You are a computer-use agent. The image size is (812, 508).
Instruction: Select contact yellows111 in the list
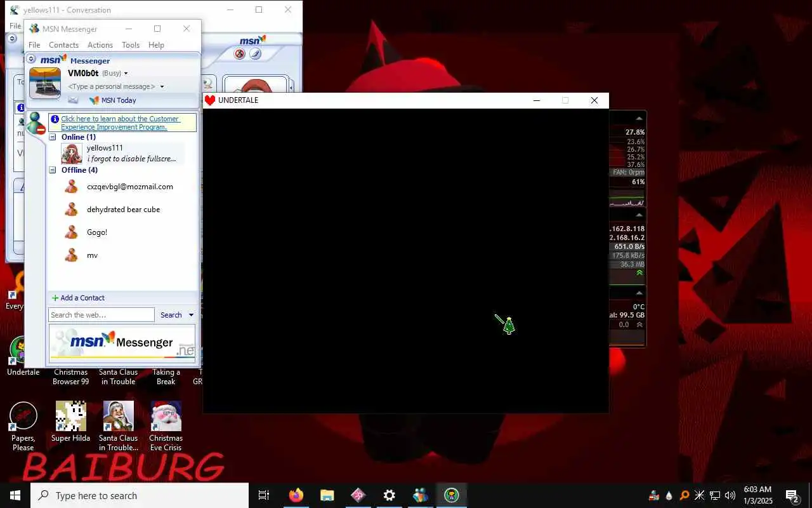122,153
